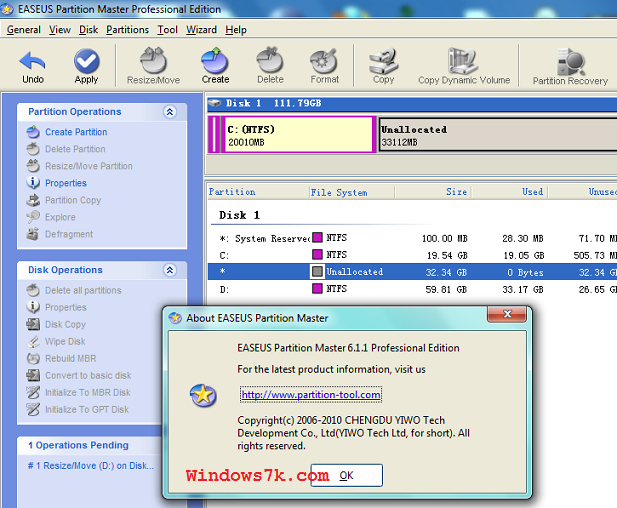Select the D: partition row in list
The width and height of the screenshot is (617, 508).
pyautogui.click(x=412, y=289)
